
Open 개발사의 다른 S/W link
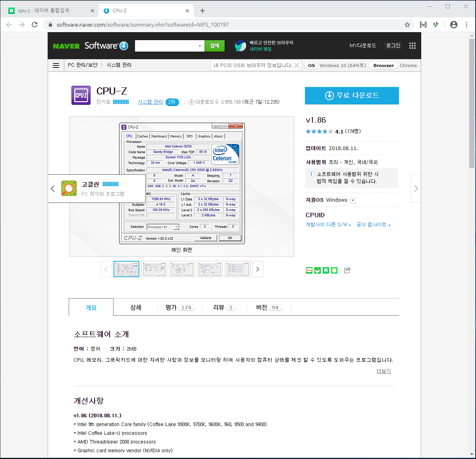tap(328, 225)
